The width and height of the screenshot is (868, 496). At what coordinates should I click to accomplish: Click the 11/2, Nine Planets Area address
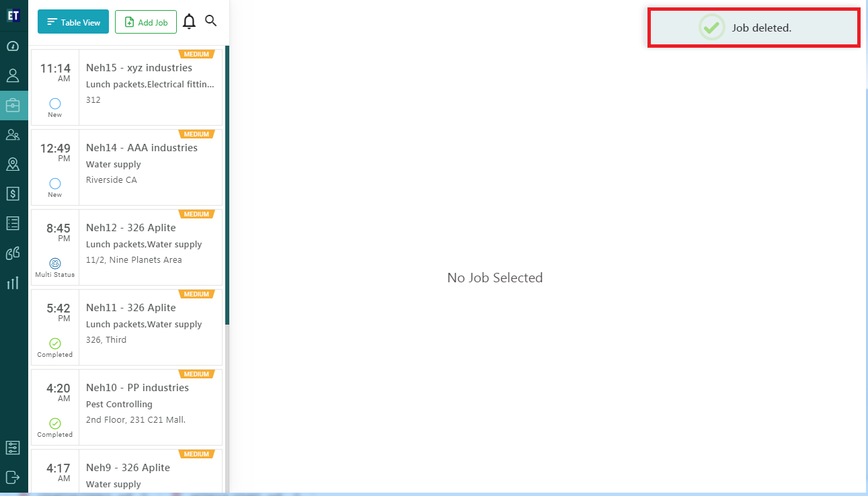[134, 260]
